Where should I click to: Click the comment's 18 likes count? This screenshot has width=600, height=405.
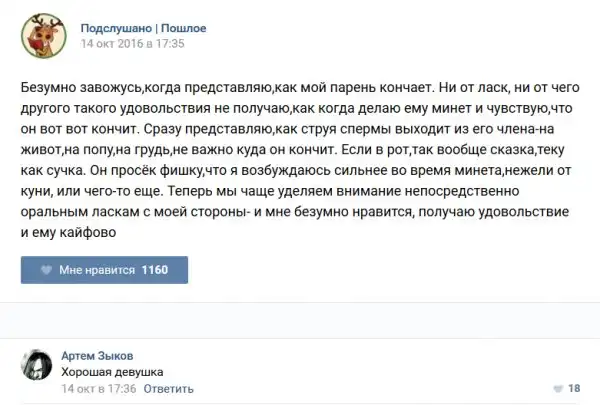574,388
